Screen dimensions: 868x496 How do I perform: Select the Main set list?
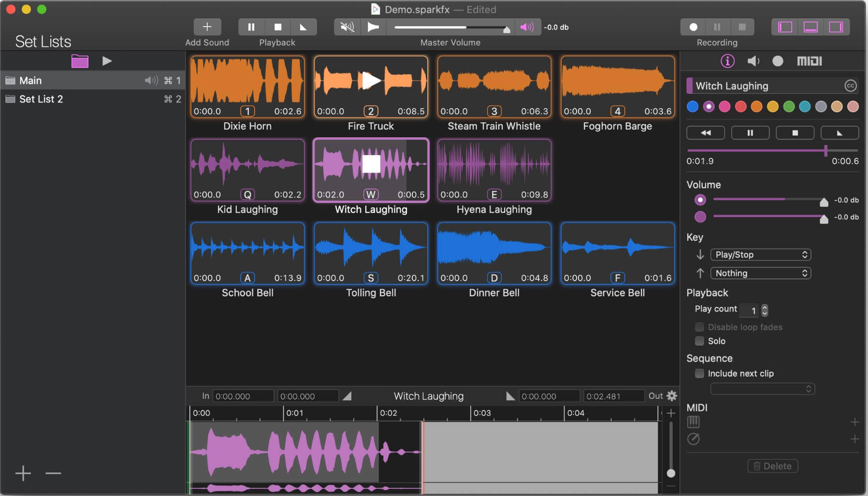(x=93, y=80)
